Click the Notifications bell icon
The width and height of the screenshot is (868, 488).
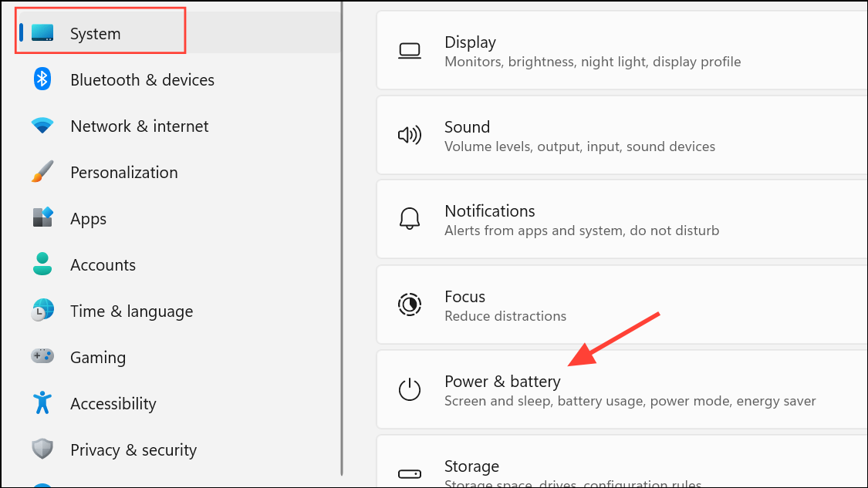[409, 220]
